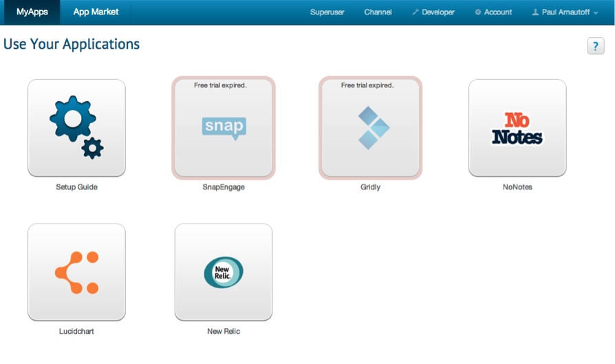Click the SnapEngage label text
Screen dimensions: 615x364
point(224,187)
